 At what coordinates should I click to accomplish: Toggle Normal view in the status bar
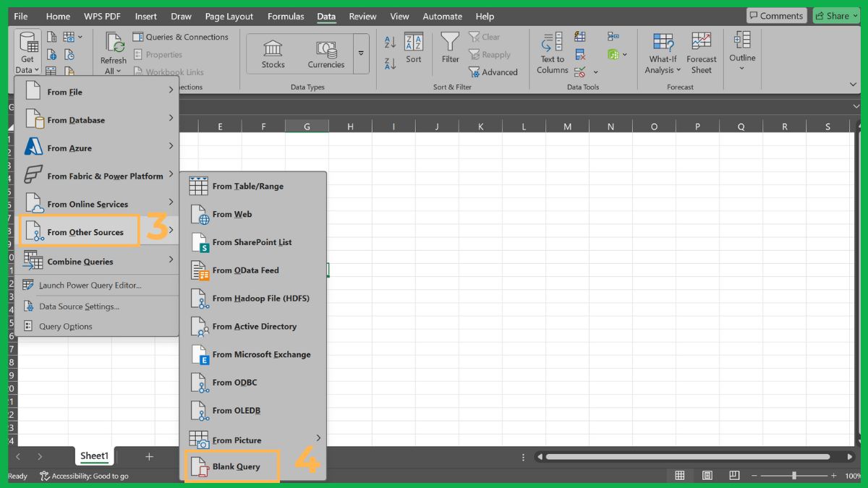[679, 474]
